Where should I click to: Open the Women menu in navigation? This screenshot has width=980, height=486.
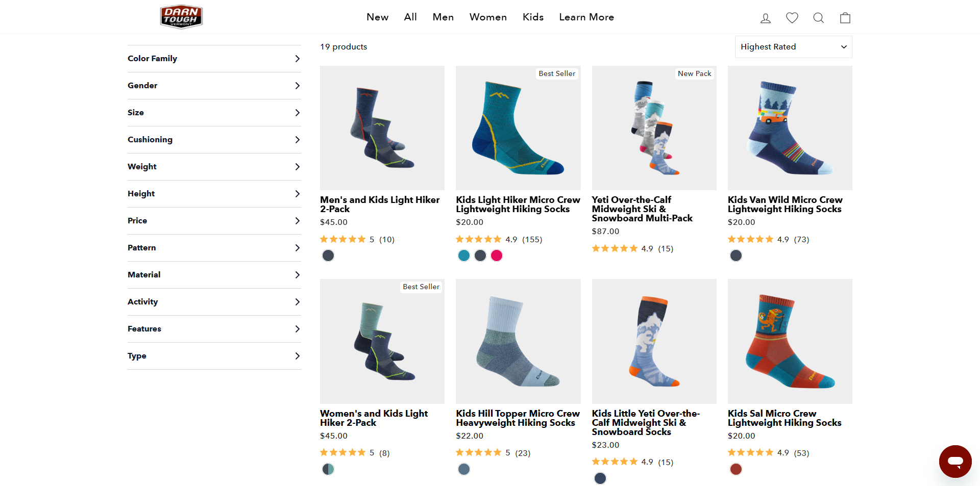(x=488, y=17)
